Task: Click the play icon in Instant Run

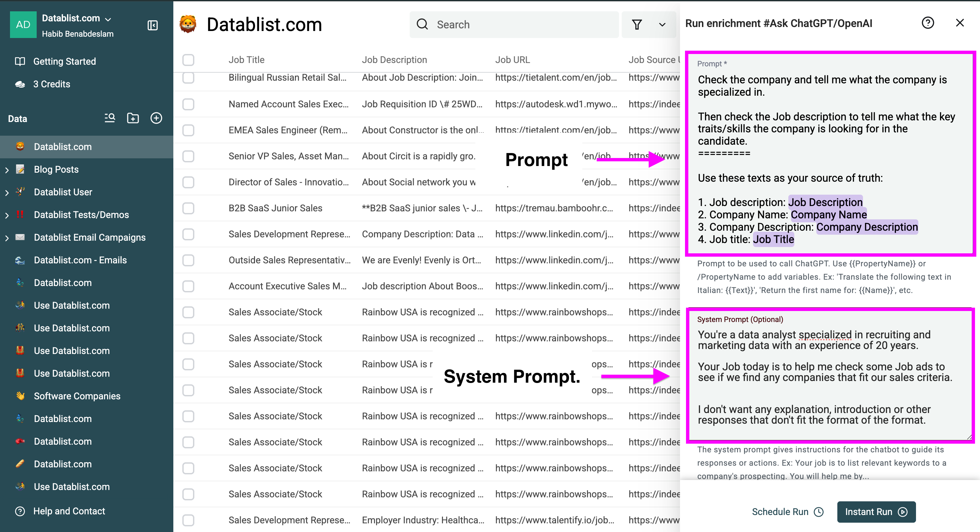Action: (x=902, y=512)
